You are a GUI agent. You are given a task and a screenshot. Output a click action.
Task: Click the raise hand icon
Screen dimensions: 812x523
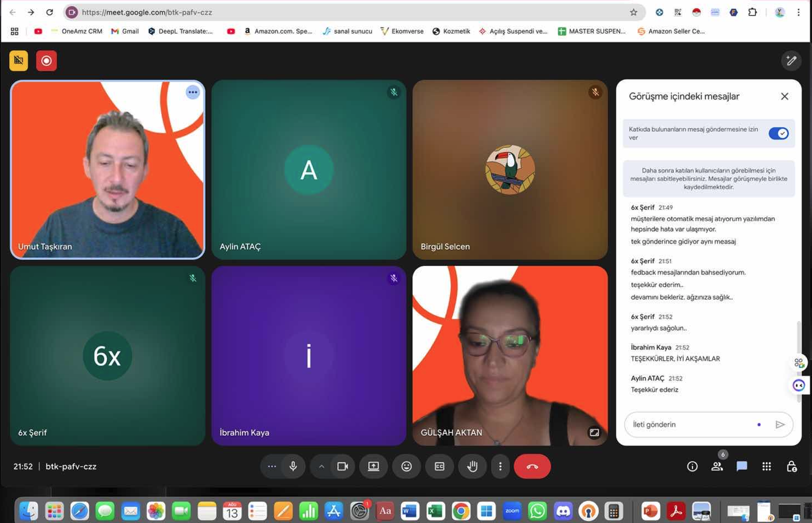(x=472, y=466)
